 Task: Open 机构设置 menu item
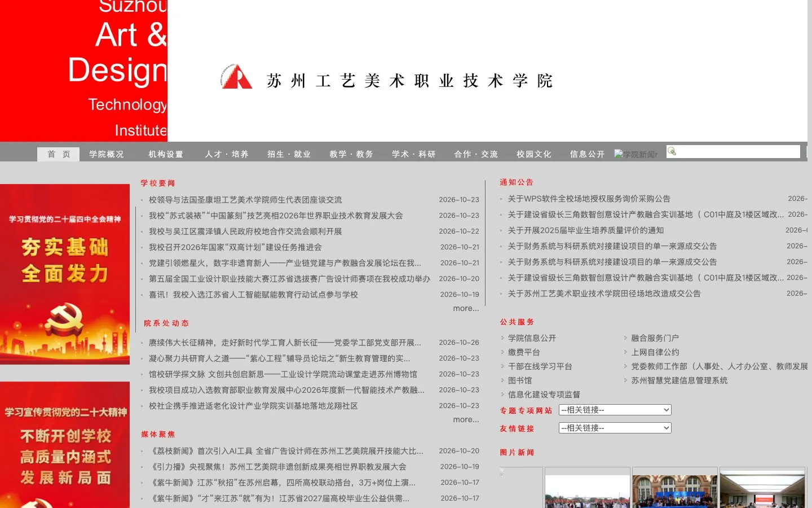(x=166, y=154)
